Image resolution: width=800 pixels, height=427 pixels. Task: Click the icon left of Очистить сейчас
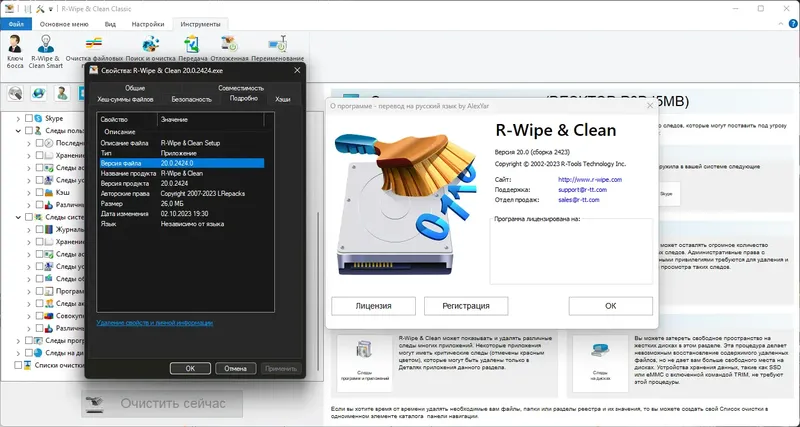95,403
